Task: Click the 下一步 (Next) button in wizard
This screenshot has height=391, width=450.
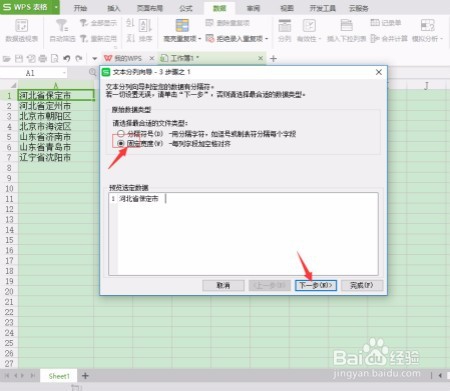Action: 316,285
